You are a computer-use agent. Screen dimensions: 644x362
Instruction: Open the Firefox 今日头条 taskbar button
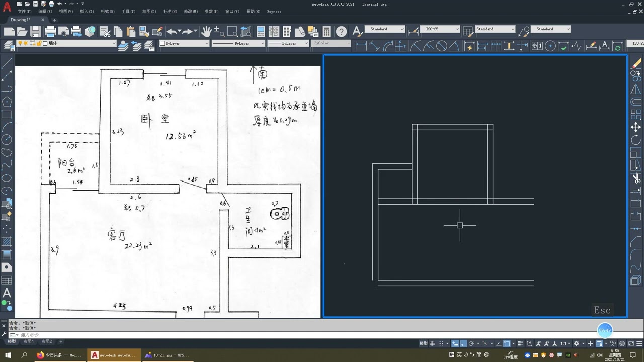59,355
